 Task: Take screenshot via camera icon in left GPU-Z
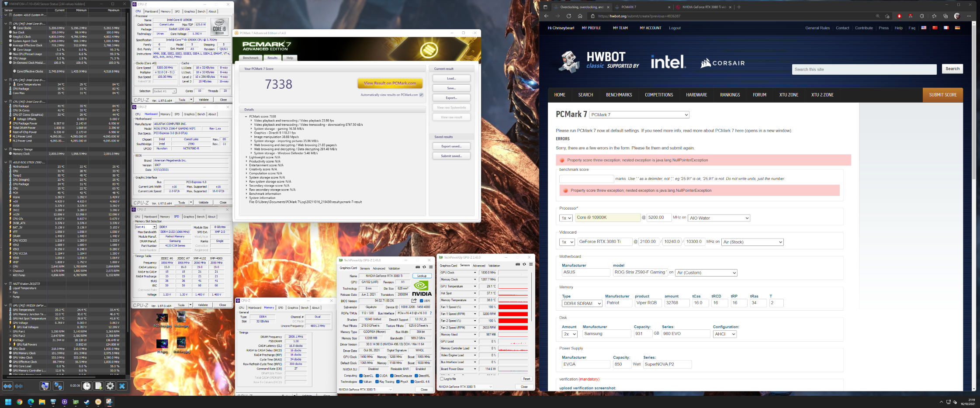(x=418, y=267)
